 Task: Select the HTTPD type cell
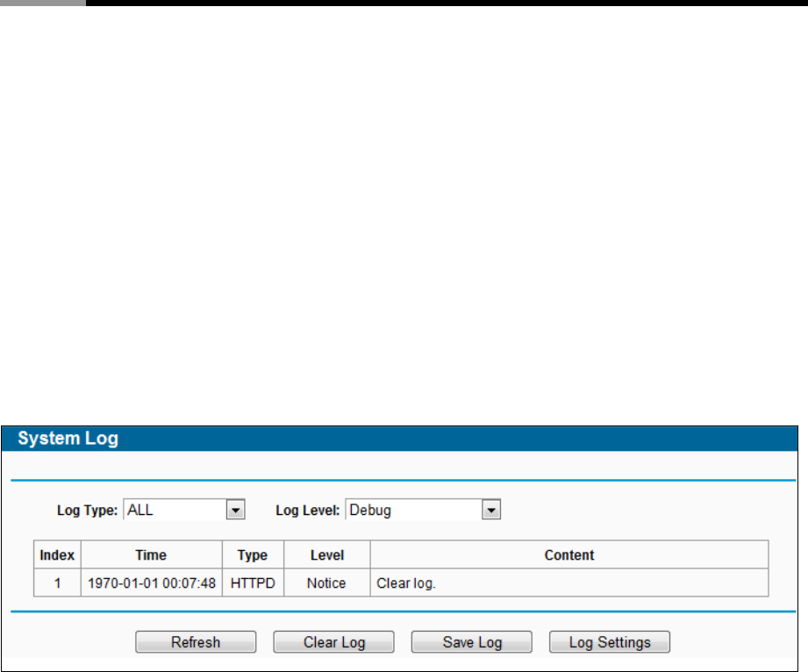[x=253, y=583]
